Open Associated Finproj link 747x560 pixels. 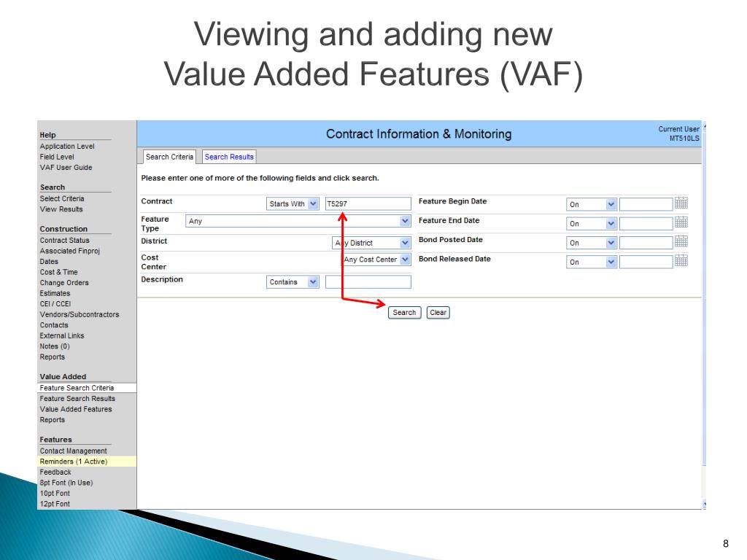70,251
